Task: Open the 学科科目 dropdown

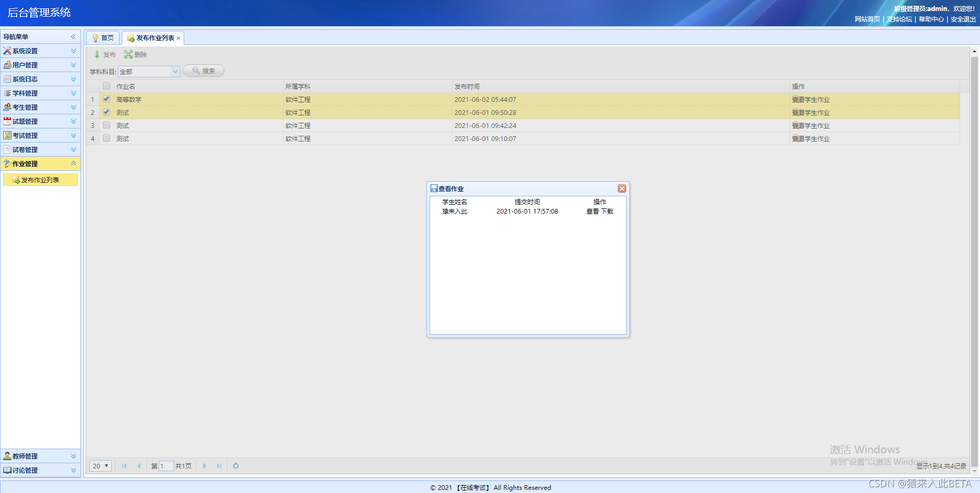Action: pos(175,72)
